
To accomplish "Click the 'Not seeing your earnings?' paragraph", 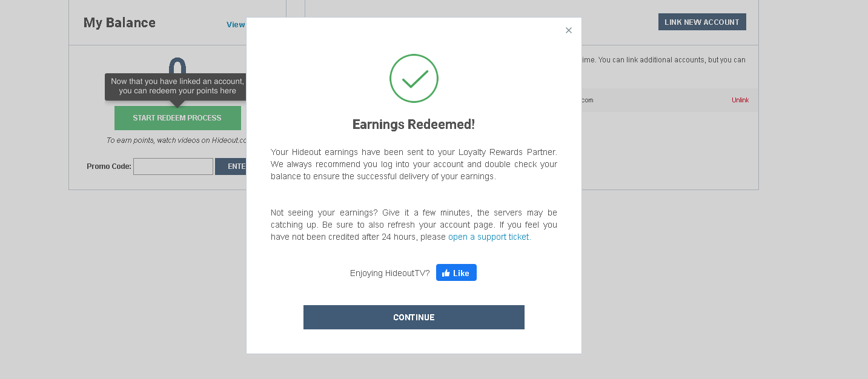I will (414, 225).
